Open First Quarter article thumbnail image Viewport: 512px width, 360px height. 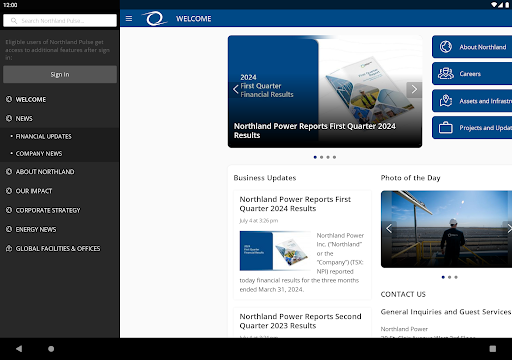point(275,251)
